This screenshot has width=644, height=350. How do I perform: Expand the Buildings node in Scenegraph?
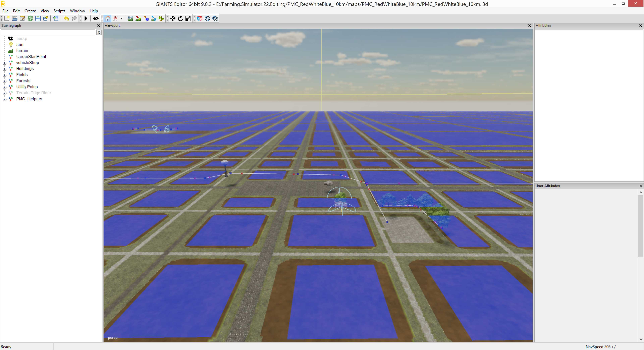click(4, 69)
